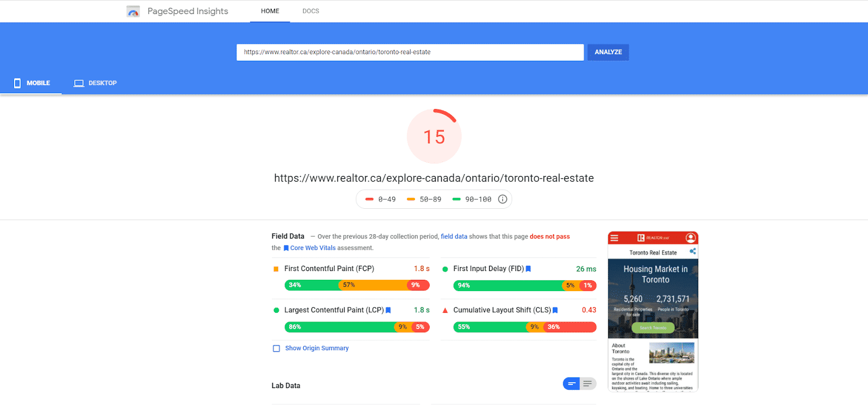Switch Lab Data to expanded list view
Viewport: 868px width, 405px height.
pyautogui.click(x=588, y=384)
